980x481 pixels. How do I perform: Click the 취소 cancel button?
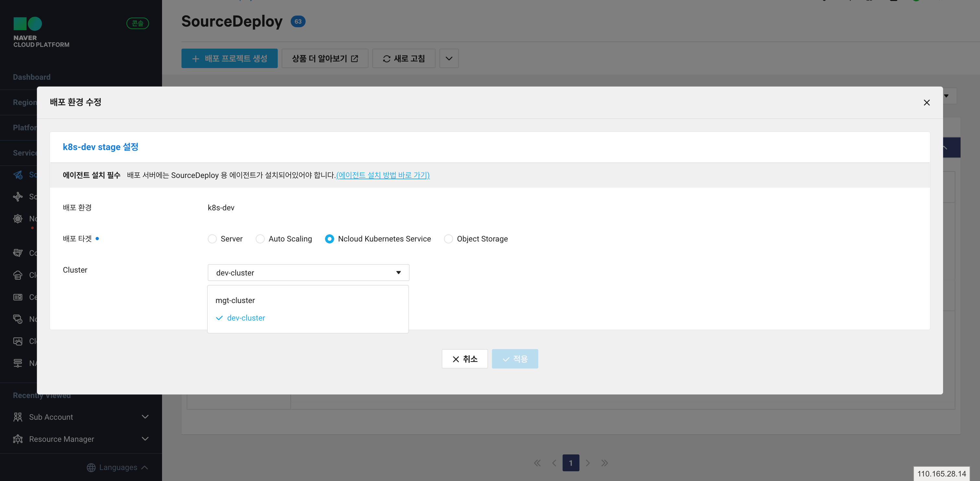(x=464, y=359)
